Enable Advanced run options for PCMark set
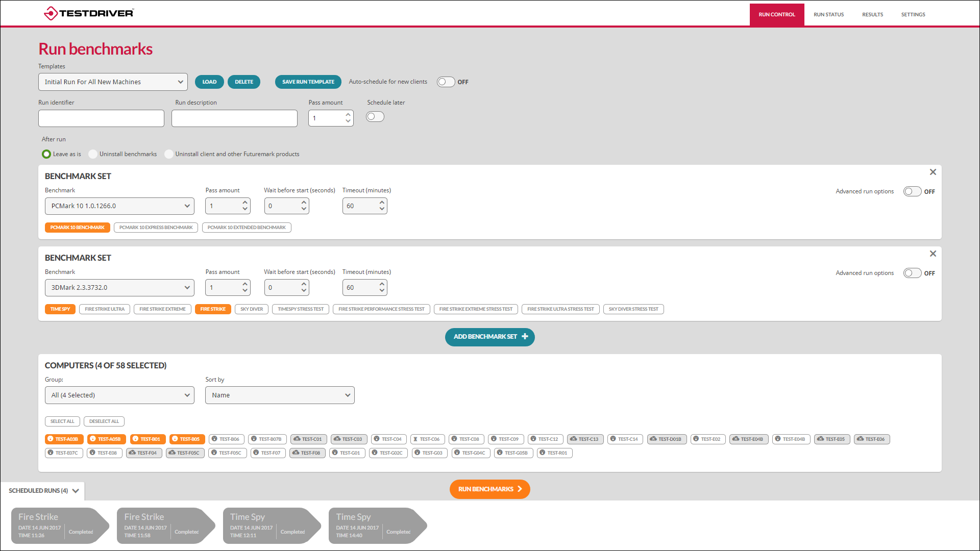Screen dimensions: 980x551 912,192
